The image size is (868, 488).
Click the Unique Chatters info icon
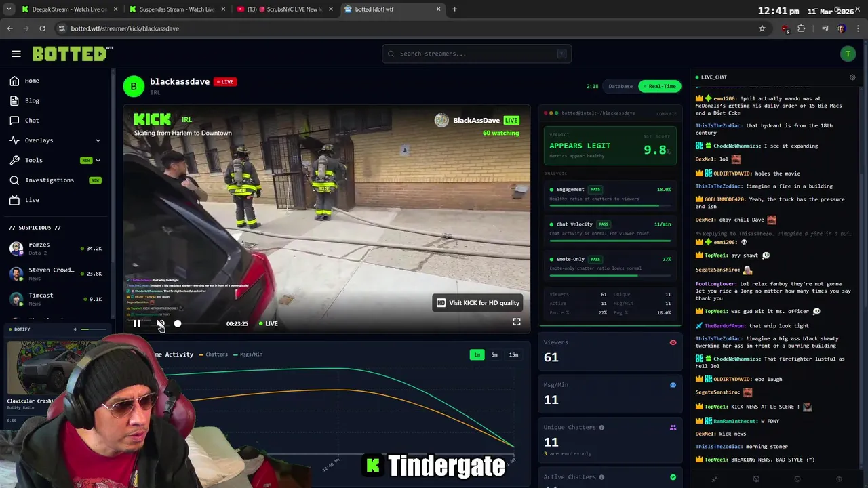pos(601,428)
